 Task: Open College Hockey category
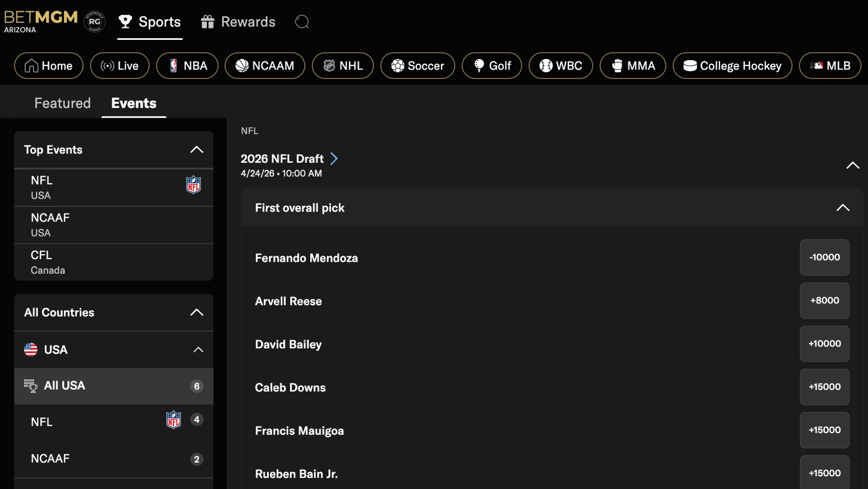pos(732,66)
